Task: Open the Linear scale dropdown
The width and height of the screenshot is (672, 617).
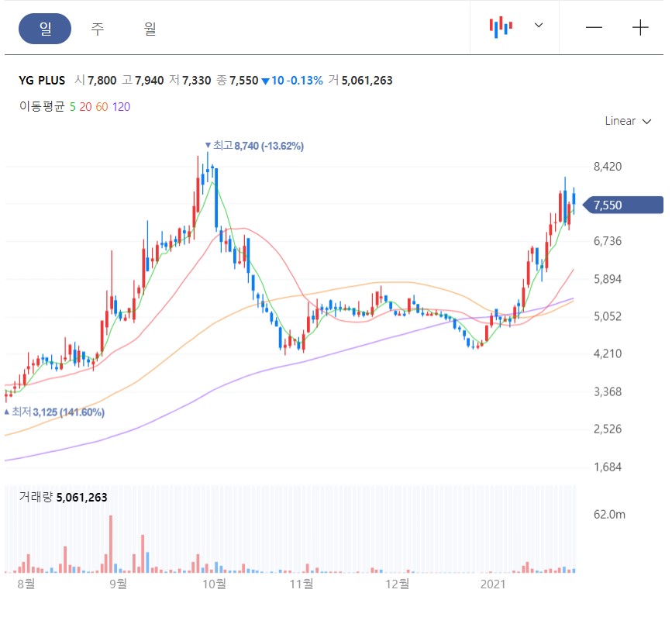Action: tap(628, 121)
